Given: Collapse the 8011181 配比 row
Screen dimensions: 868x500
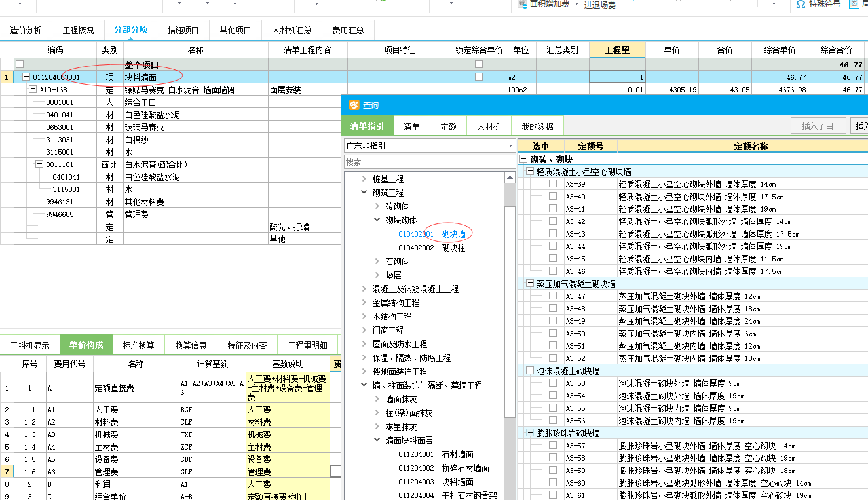Looking at the screenshot, I should pos(39,164).
